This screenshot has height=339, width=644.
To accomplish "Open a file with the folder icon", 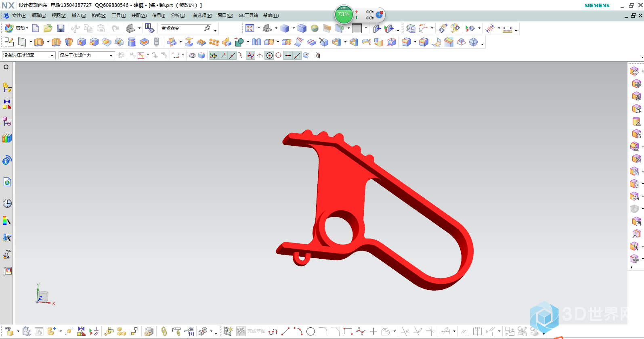I will (48, 28).
